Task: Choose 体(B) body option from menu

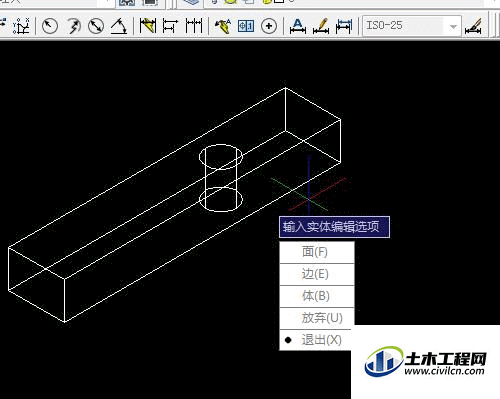Action: coord(316,296)
